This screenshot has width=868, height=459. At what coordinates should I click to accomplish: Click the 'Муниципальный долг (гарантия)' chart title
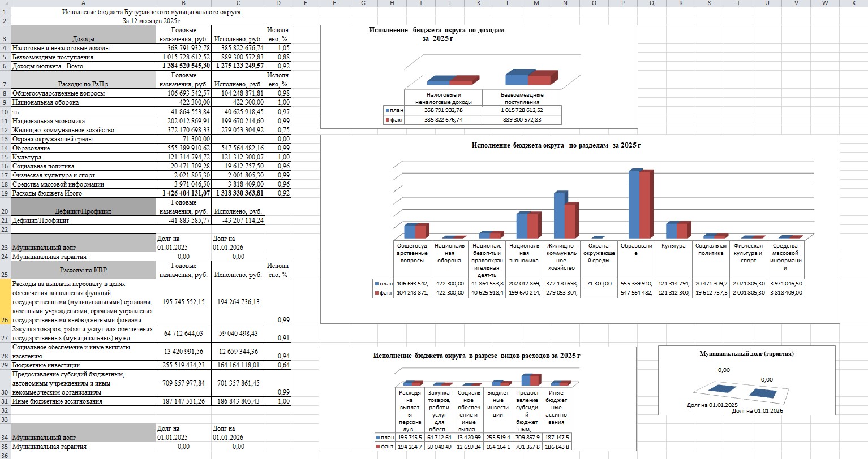click(x=746, y=353)
